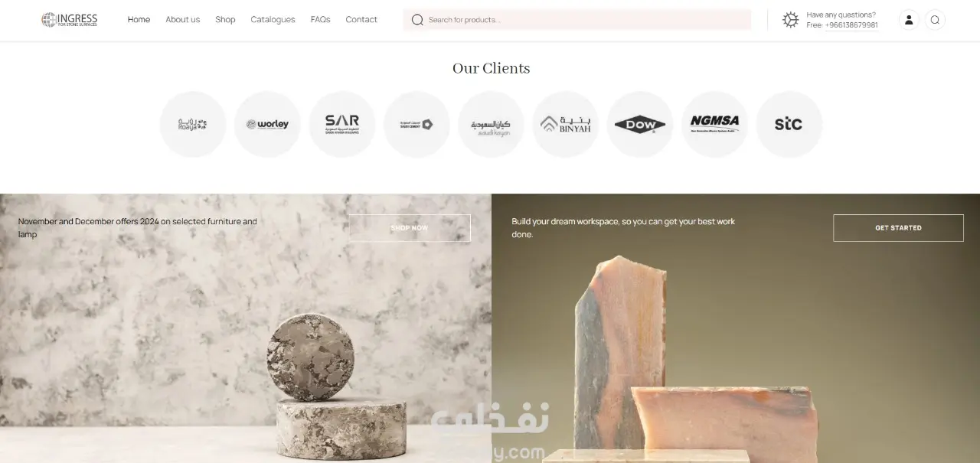Viewport: 980px width, 463px height.
Task: Select the Saudi Kayan client logo
Action: tap(491, 124)
